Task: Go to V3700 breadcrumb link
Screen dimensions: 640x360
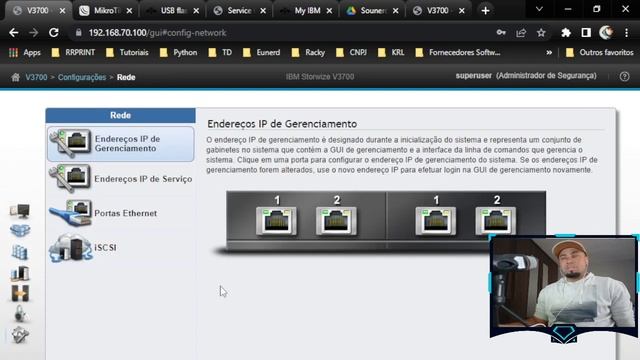Action: (36, 77)
